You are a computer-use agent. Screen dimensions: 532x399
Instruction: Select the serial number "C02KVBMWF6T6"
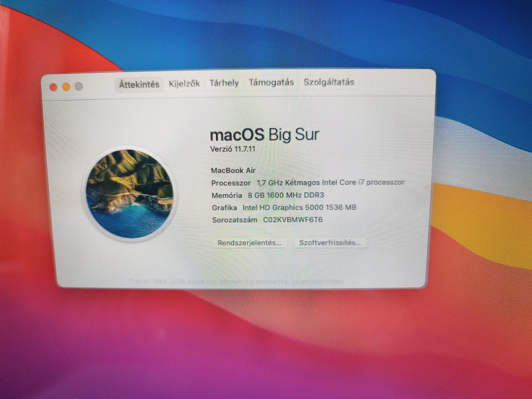[293, 220]
